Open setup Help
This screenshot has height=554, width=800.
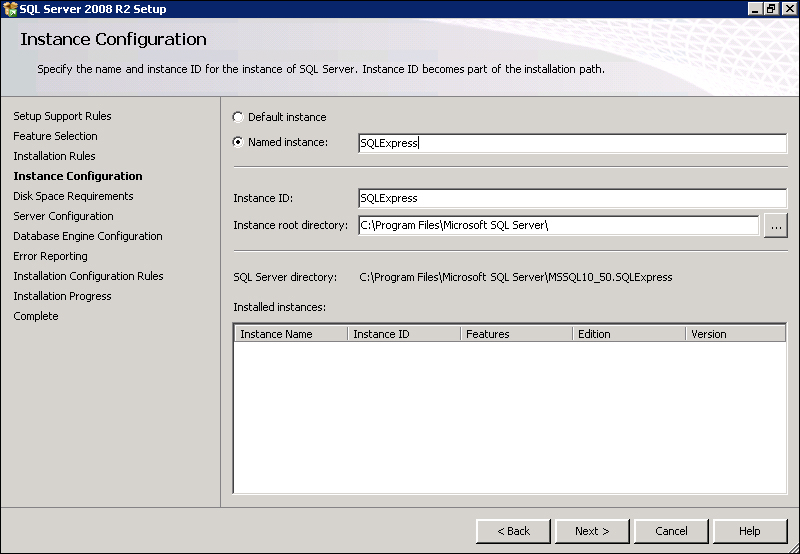(750, 531)
